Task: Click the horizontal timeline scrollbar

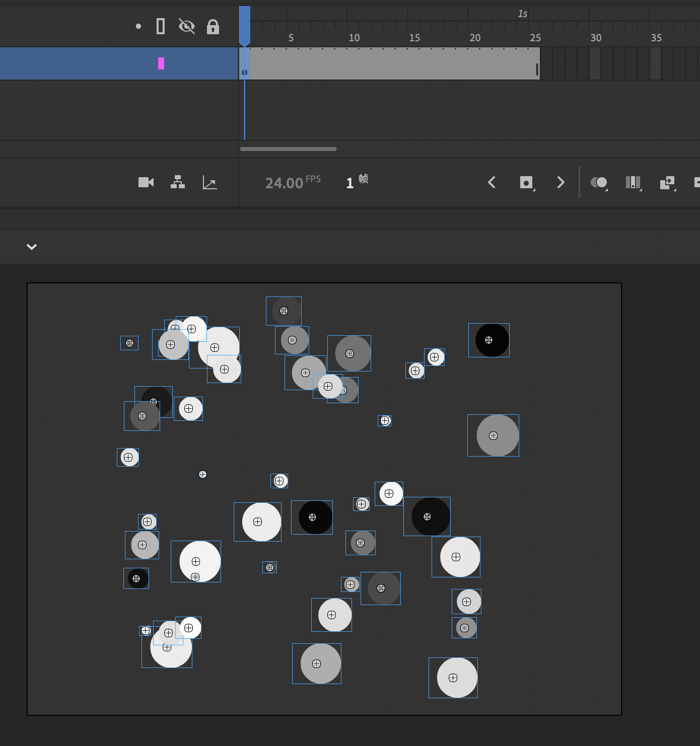Action: click(x=288, y=148)
